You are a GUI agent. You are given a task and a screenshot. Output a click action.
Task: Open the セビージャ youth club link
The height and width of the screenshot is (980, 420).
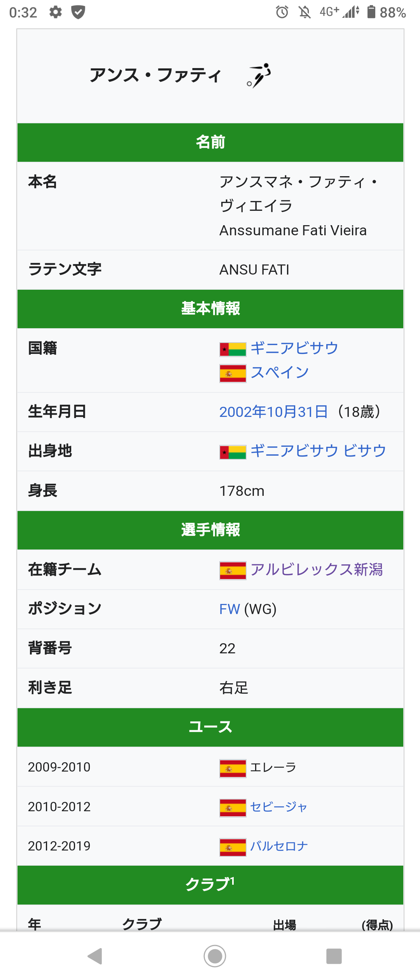point(278,807)
